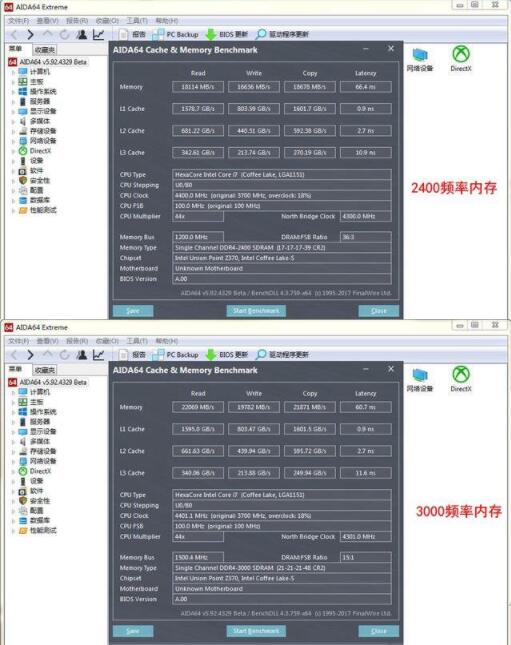Open 工具(T) menu in 3000频率内存 window
The height and width of the screenshot is (645, 511).
click(137, 341)
